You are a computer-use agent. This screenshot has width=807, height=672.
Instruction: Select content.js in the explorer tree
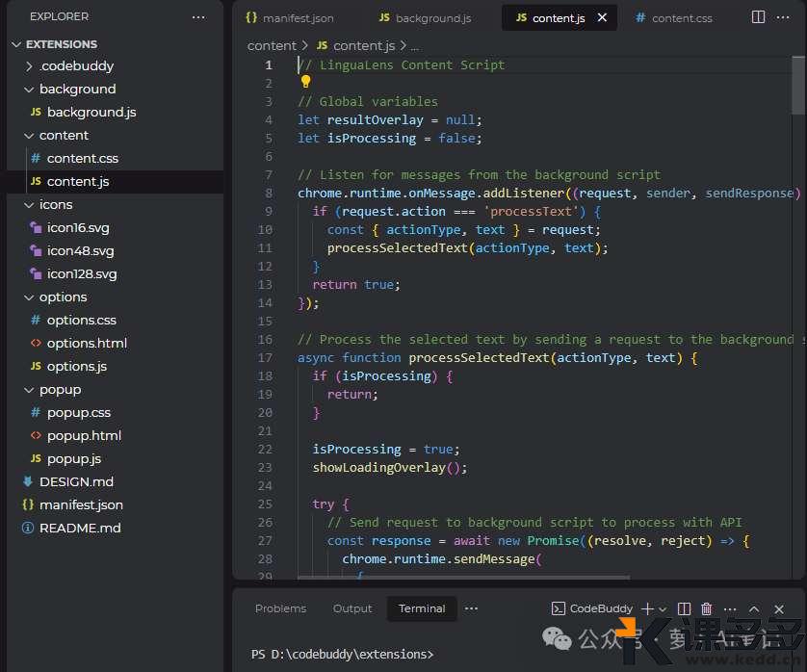point(78,182)
